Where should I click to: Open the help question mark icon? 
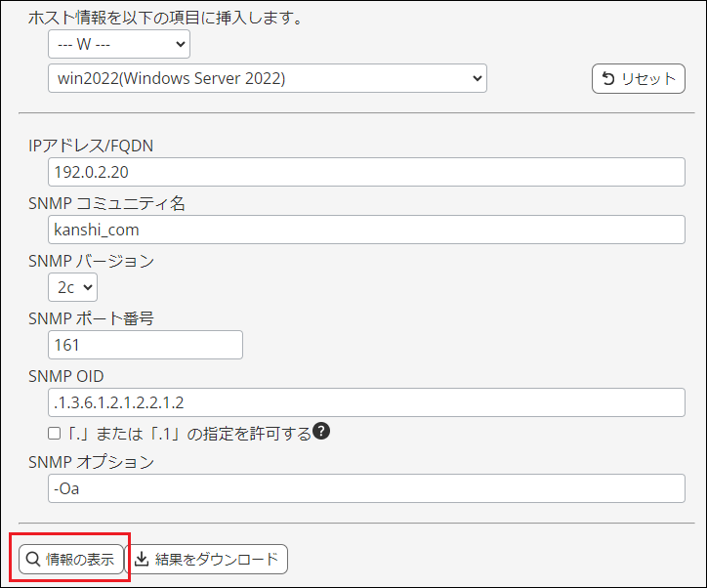321,432
